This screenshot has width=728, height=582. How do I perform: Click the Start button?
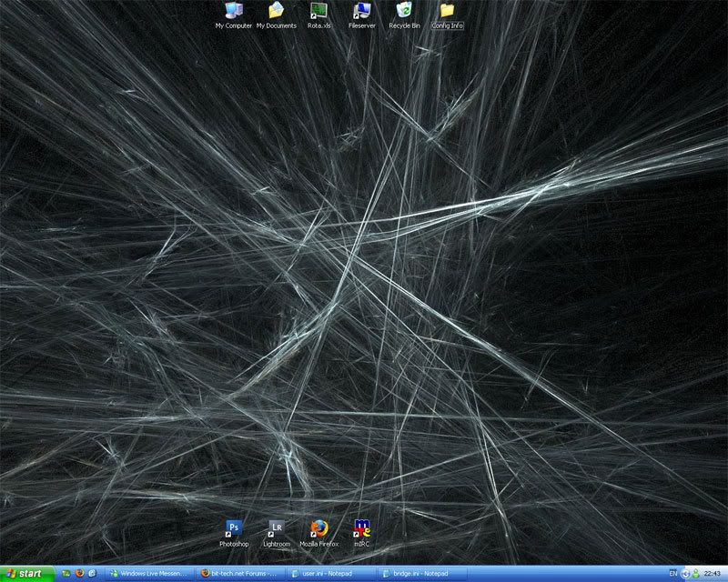27,574
